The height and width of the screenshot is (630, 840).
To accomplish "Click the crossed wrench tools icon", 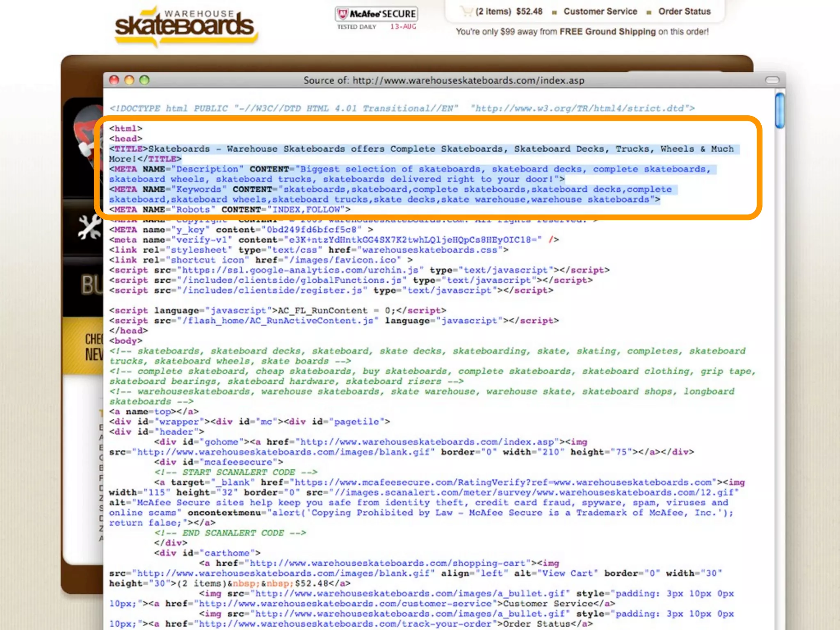I will coord(90,227).
